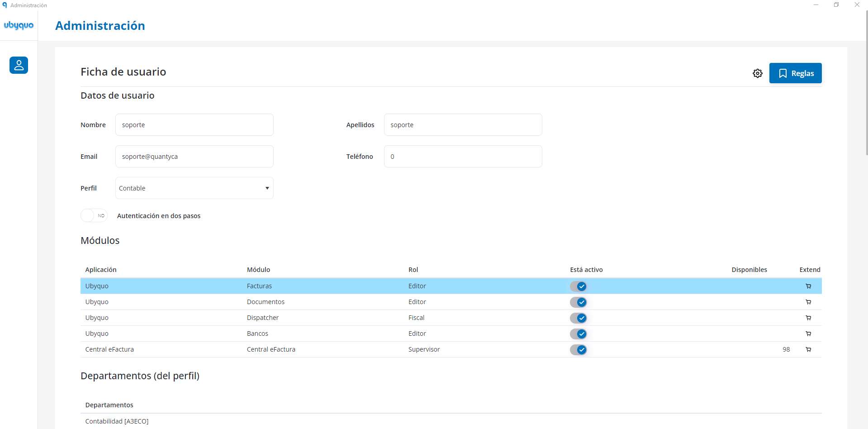The image size is (868, 429).
Task: Click the cart icon in Central eFactura row
Action: point(808,349)
